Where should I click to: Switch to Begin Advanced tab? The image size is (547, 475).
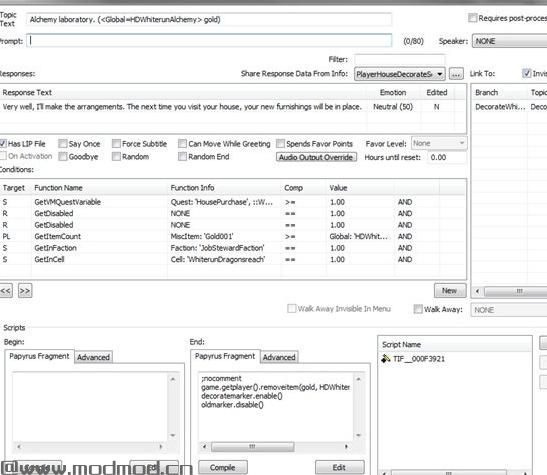93,357
